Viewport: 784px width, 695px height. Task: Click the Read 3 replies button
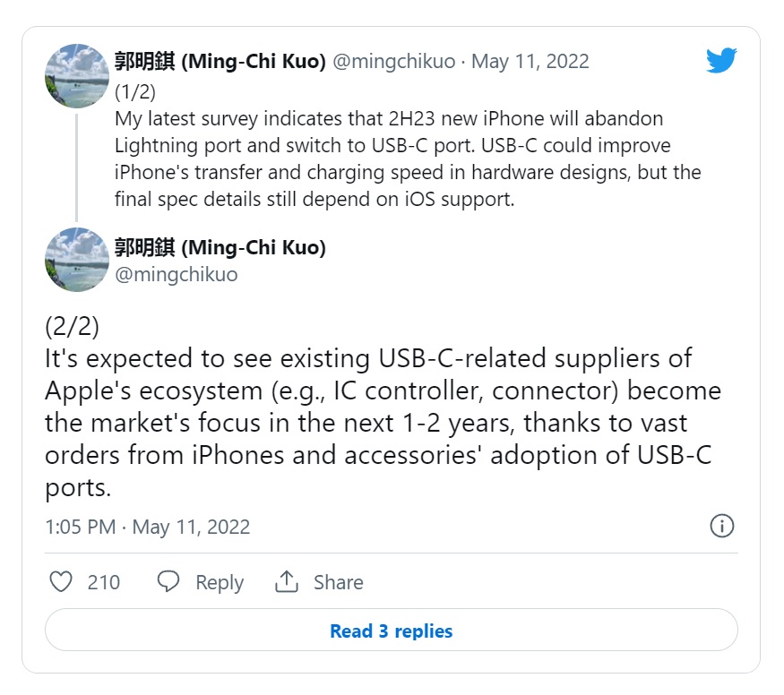coord(391,631)
